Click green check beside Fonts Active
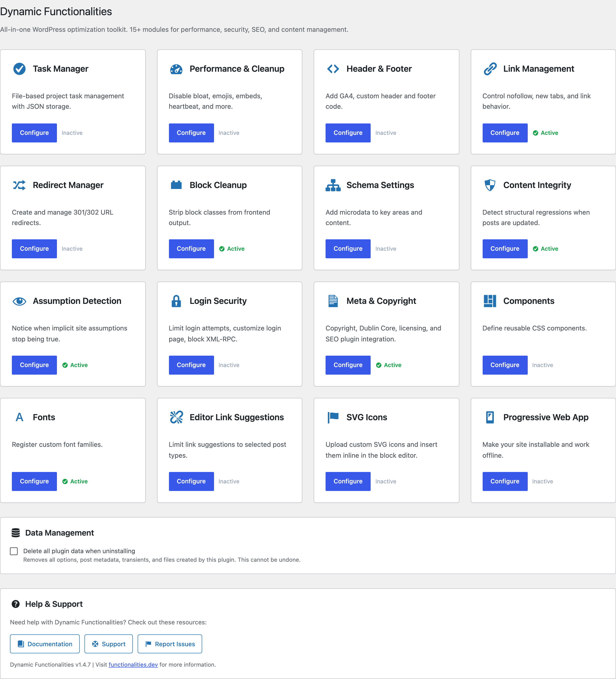616x679 pixels. [65, 482]
